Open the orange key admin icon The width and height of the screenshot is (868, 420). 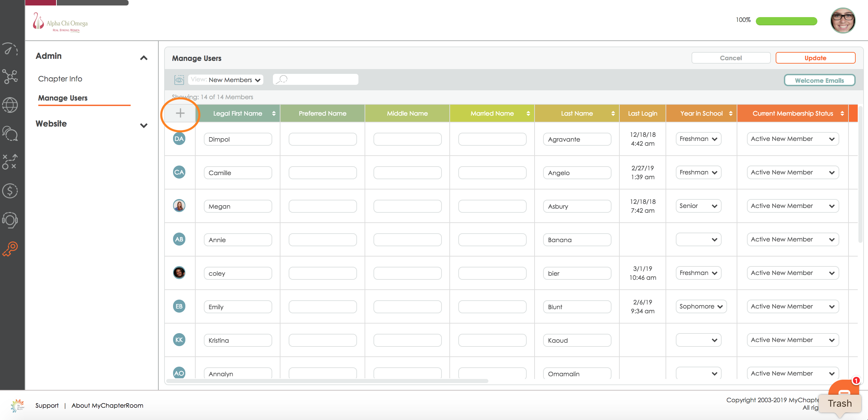coord(10,249)
